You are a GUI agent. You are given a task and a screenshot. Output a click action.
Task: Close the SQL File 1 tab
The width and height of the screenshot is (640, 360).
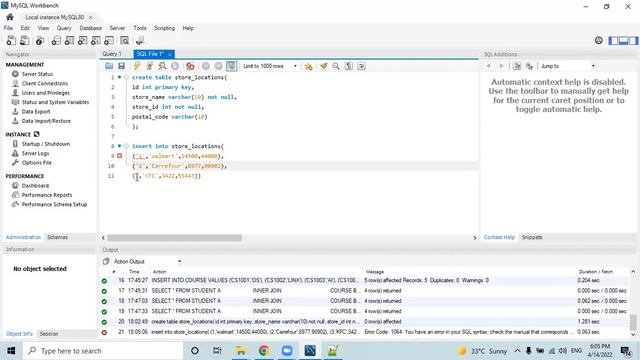(169, 54)
